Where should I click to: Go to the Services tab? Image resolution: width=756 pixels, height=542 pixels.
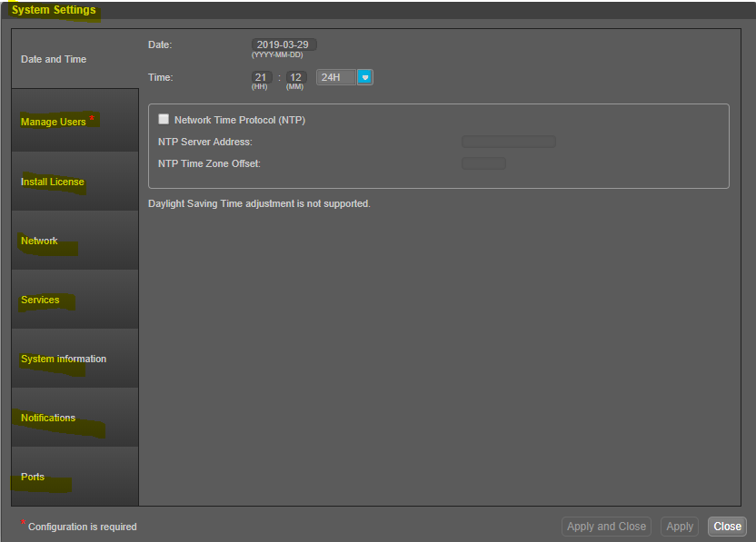tap(75, 300)
